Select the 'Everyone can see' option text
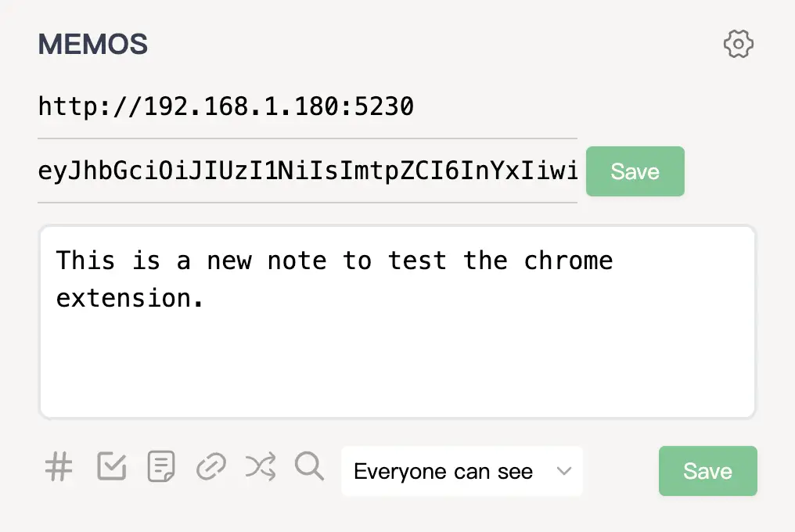 click(x=443, y=471)
